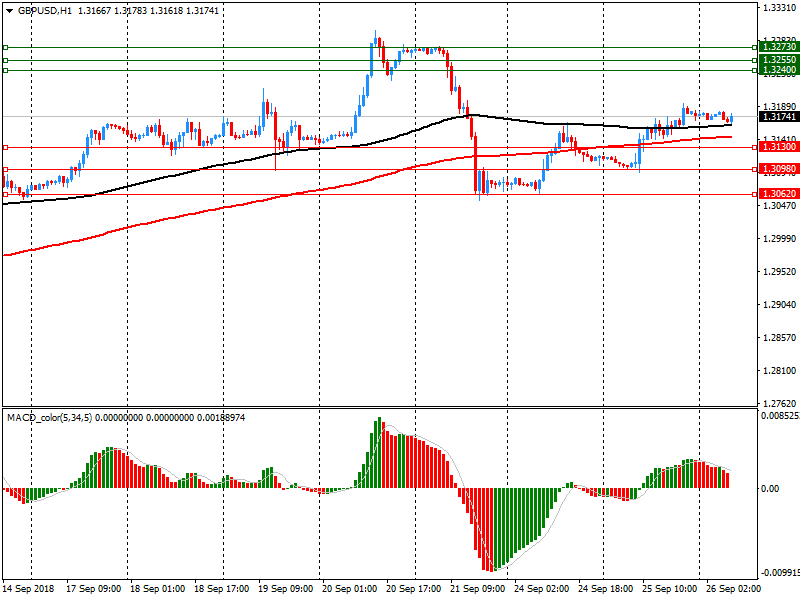The width and height of the screenshot is (800, 600).
Task: Select the red 1.30620 price label
Action: tap(778, 194)
